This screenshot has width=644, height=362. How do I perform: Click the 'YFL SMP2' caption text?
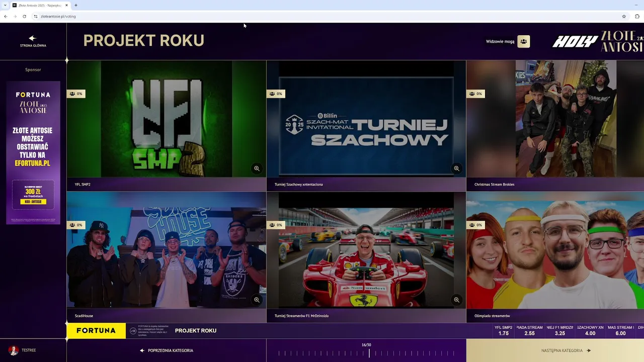(x=83, y=185)
